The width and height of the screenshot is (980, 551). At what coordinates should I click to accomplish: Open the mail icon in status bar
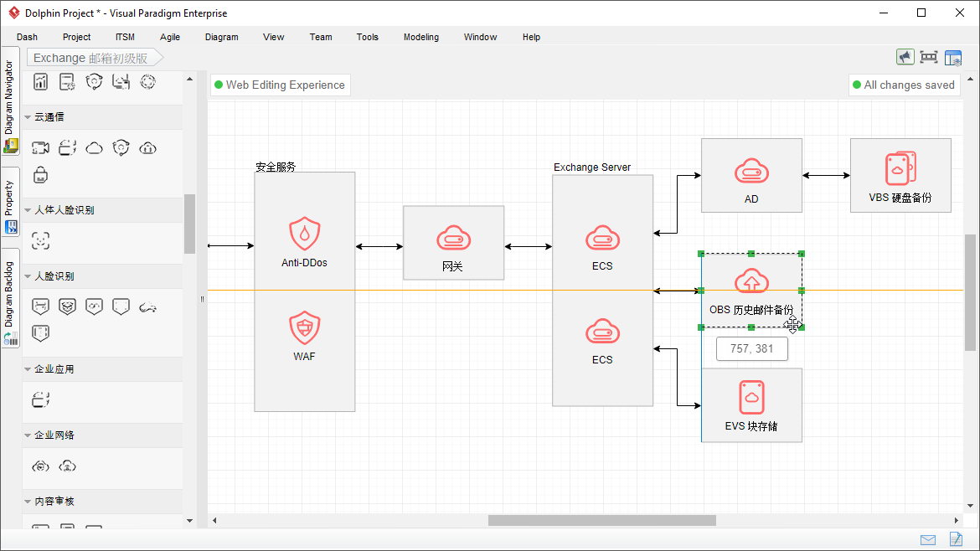928,540
